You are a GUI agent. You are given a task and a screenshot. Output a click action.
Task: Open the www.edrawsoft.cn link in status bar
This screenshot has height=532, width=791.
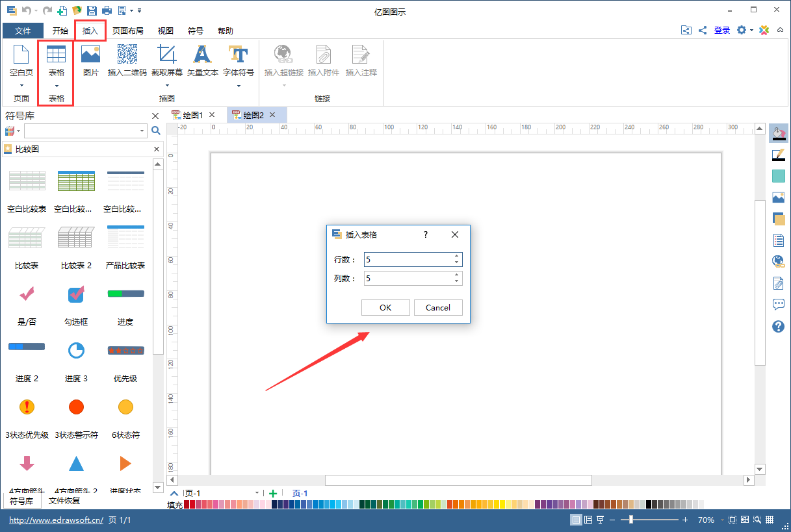coord(56,520)
